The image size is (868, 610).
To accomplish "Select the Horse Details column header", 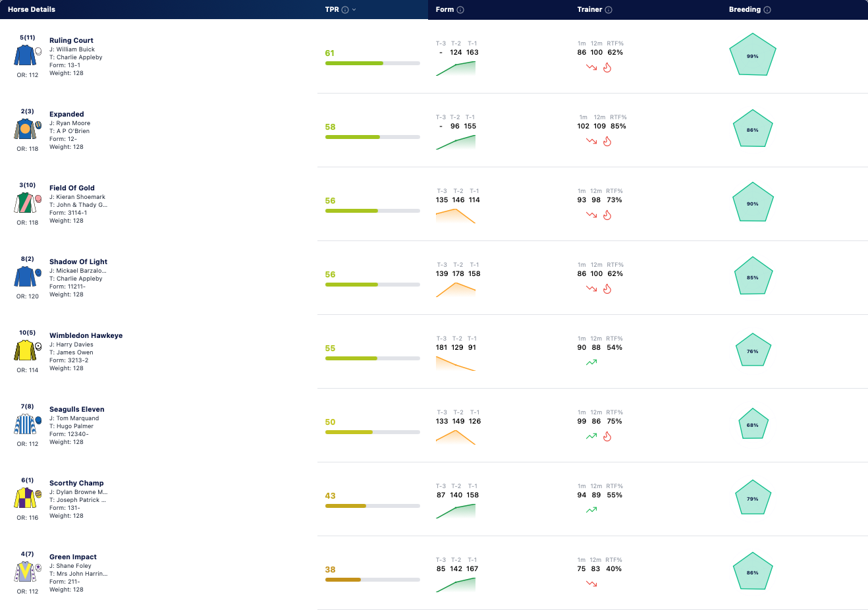I will [32, 10].
